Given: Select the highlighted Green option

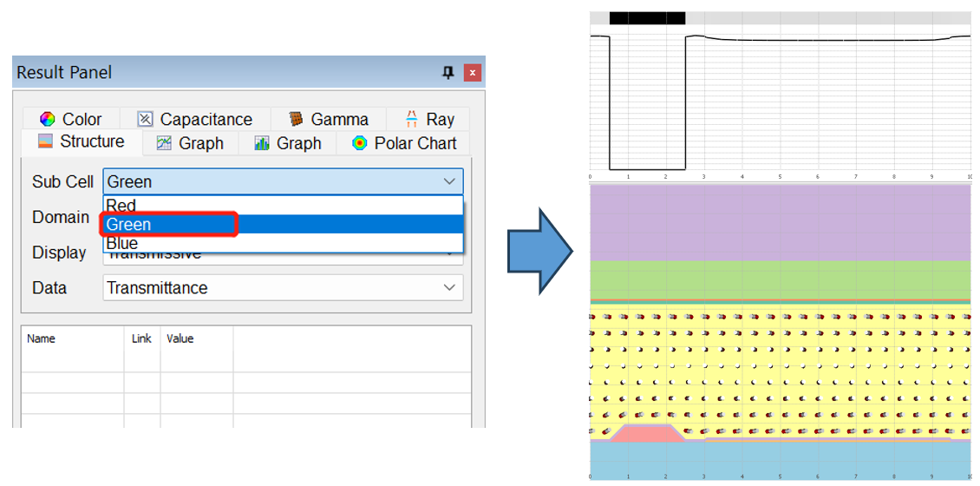Looking at the screenshot, I should [x=128, y=225].
